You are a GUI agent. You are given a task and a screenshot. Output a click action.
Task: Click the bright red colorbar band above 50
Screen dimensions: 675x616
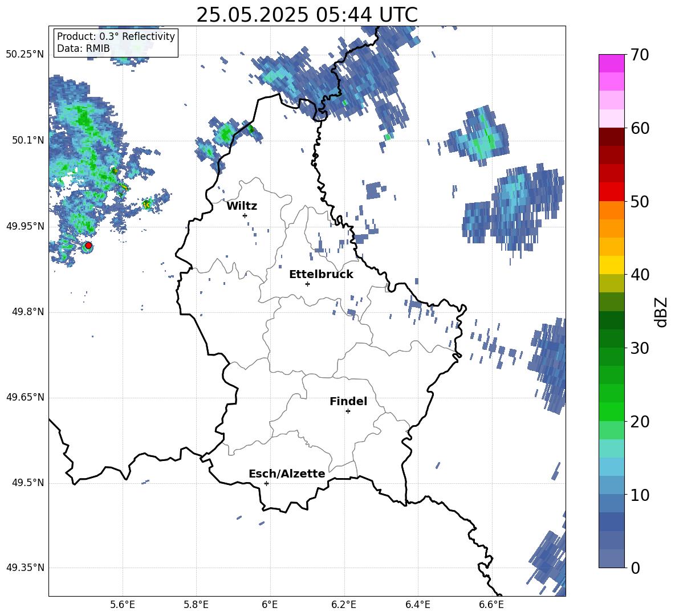[611, 192]
